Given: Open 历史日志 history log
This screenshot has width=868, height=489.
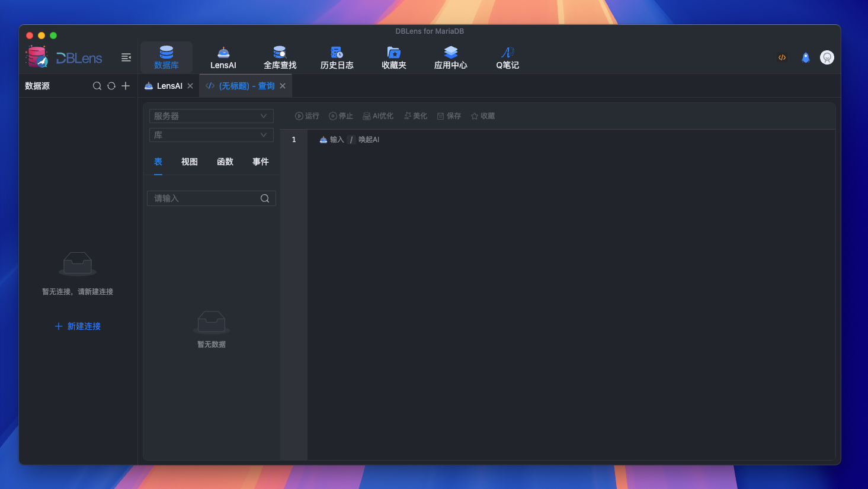Looking at the screenshot, I should [x=337, y=57].
